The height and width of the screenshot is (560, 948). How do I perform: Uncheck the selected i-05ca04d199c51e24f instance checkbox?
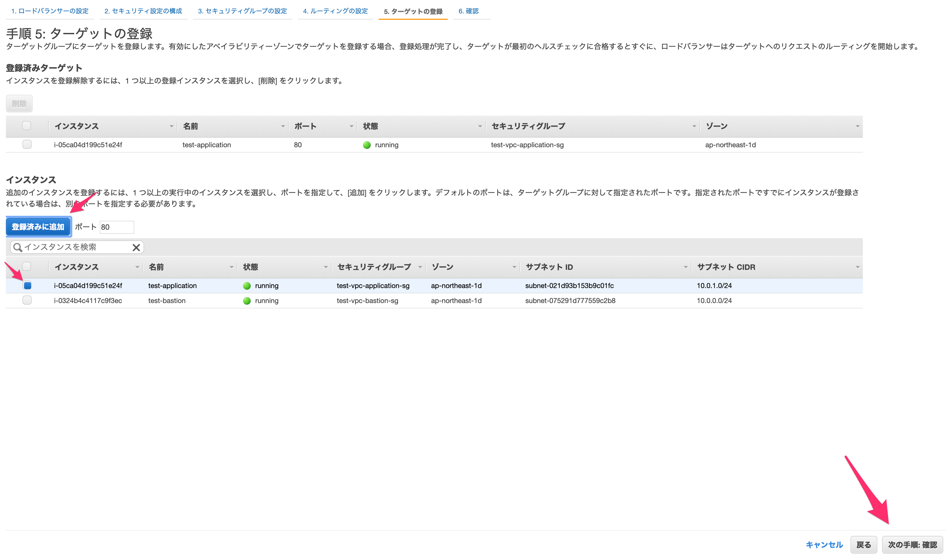[27, 286]
